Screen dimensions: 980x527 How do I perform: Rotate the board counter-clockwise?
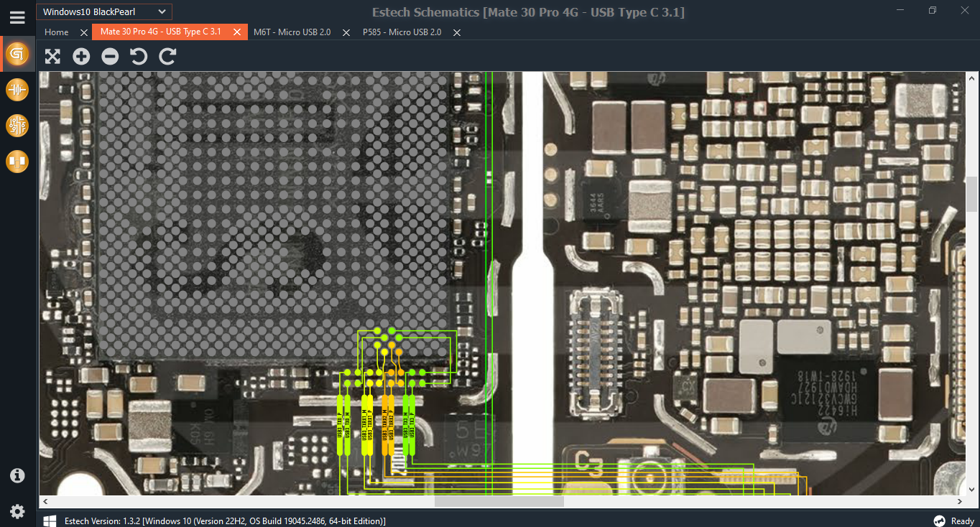click(x=139, y=56)
